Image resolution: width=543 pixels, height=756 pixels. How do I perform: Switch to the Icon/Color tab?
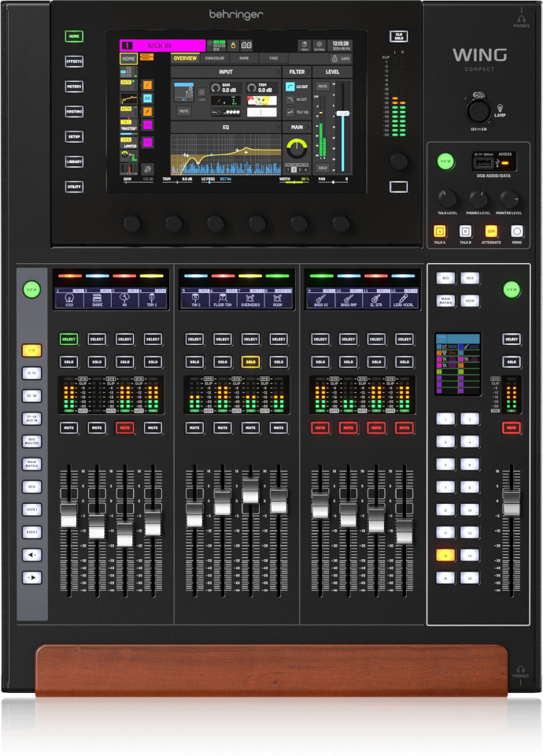click(215, 58)
